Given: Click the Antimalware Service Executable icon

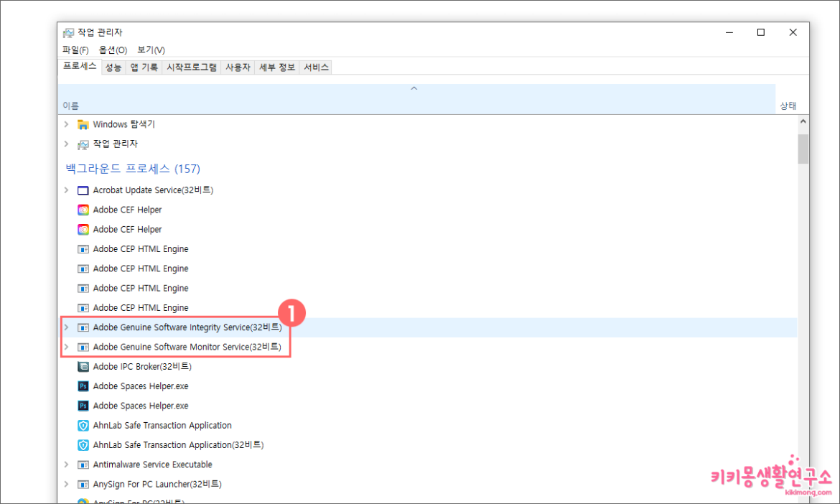Looking at the screenshot, I should click(83, 465).
